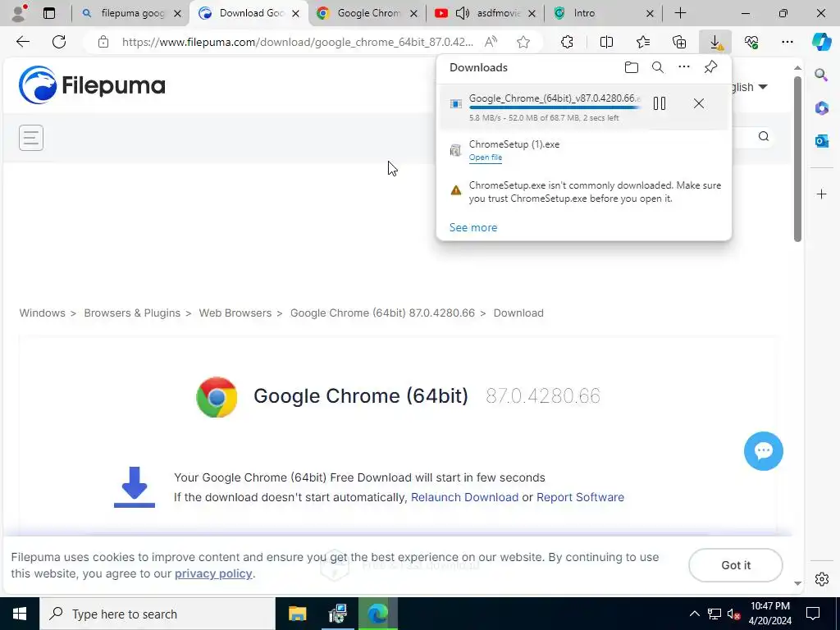Open the chat bubble widget
Screen dimensions: 840x630
pyautogui.click(x=764, y=451)
